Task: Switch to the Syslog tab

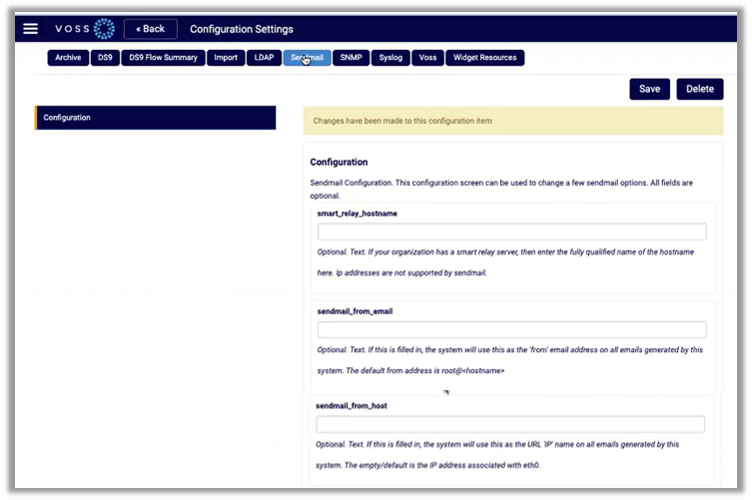Action: [x=390, y=58]
